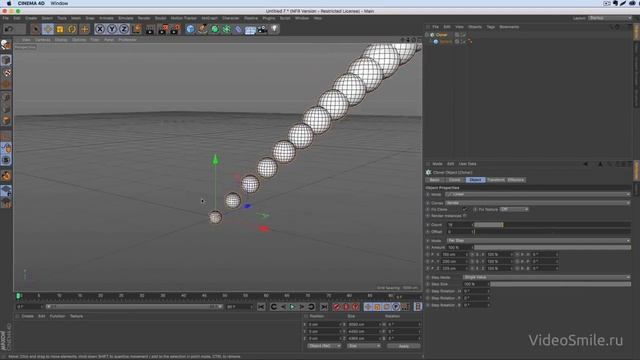The height and width of the screenshot is (360, 640).
Task: Click the Undo icon in the top toolbar
Action: coord(9,29)
